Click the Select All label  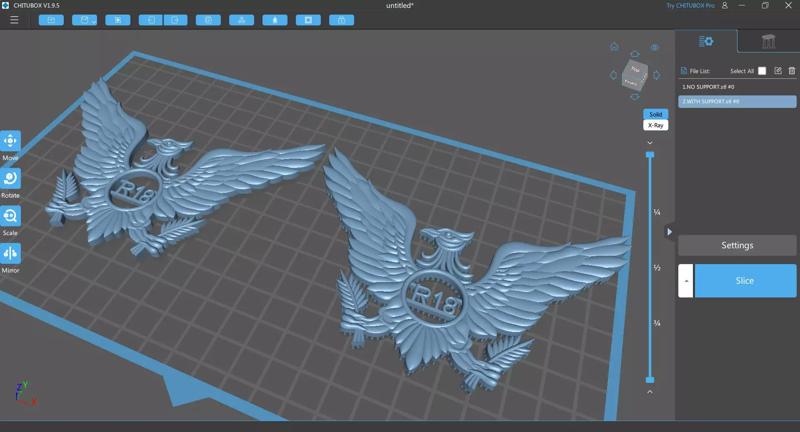pos(742,71)
